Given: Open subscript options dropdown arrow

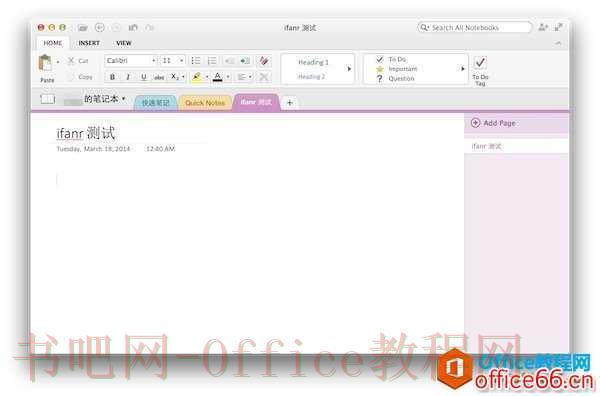Looking at the screenshot, I should point(183,77).
